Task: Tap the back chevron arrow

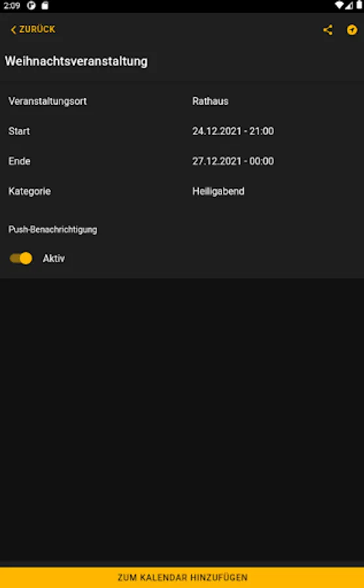Action: (14, 30)
